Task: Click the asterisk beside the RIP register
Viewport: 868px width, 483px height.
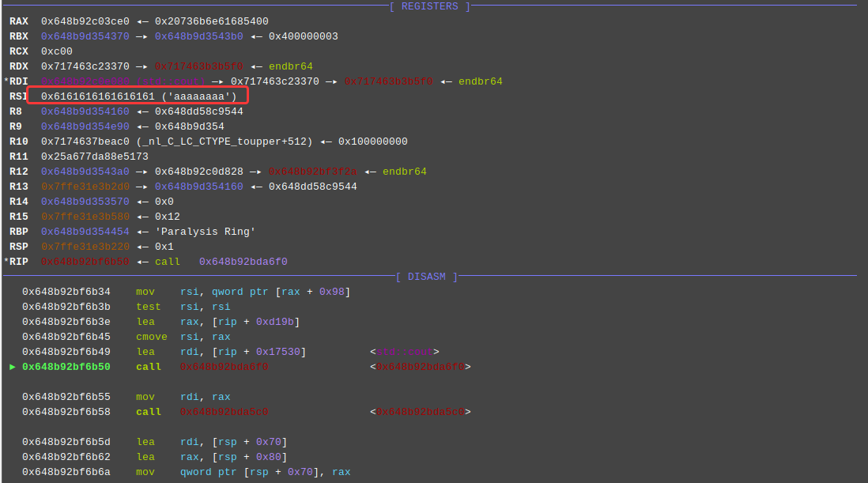Action: pyautogui.click(x=6, y=262)
